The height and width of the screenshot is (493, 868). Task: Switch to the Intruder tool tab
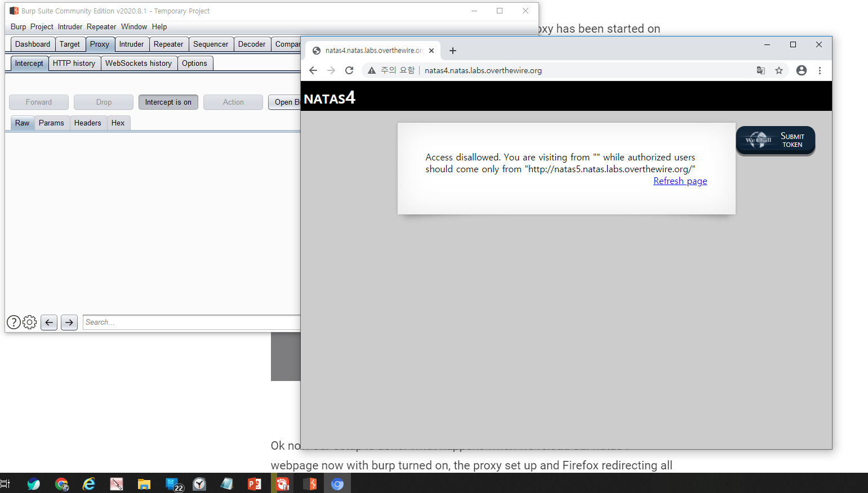[131, 44]
